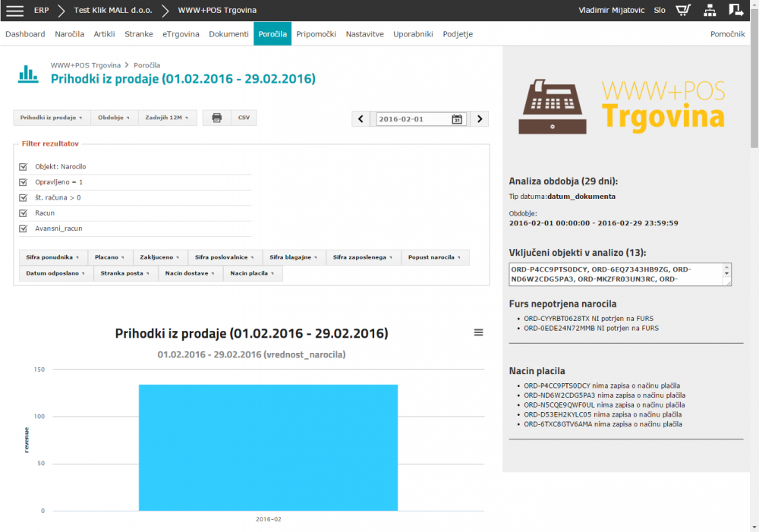Viewport: 759px width, 532px height.
Task: Click the logout arrow icon
Action: tap(735, 11)
